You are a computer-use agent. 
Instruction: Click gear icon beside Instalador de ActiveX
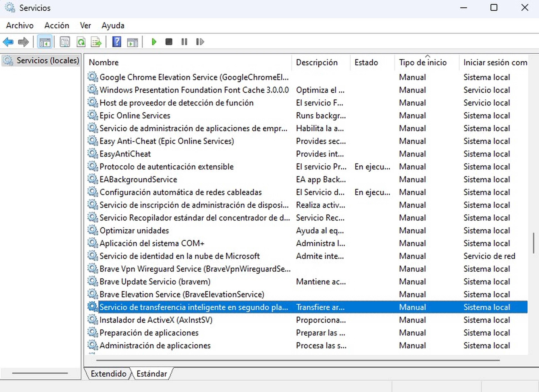(x=93, y=320)
